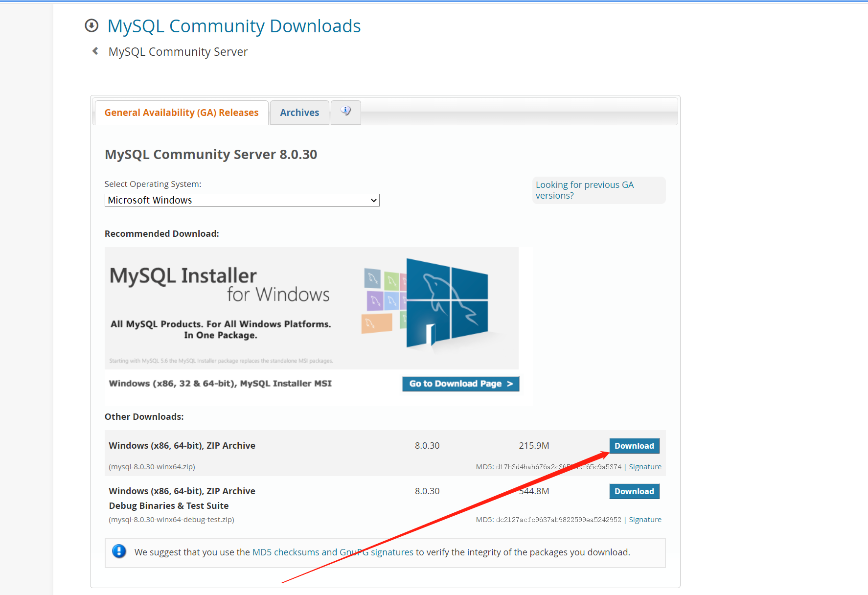Click the 215.9M file size value
The image size is (868, 595).
click(534, 446)
